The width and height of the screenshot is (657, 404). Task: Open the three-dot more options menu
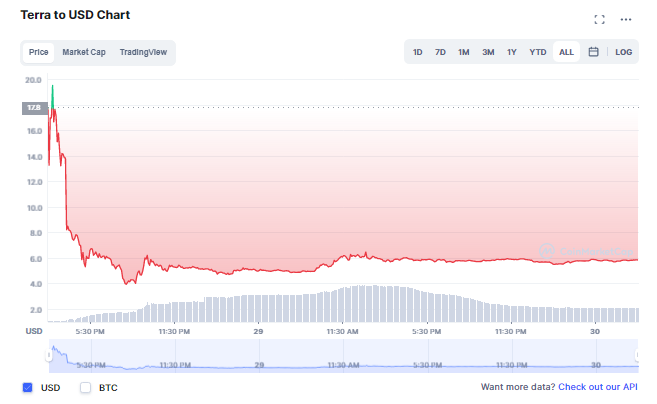pyautogui.click(x=626, y=19)
